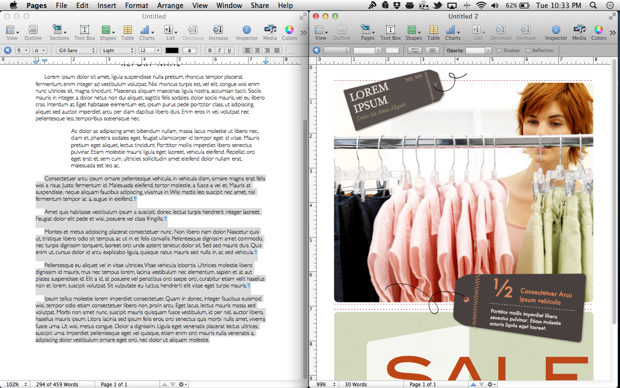
Task: Open 99% zoom dropdown in Untitled 2
Action: point(325,384)
